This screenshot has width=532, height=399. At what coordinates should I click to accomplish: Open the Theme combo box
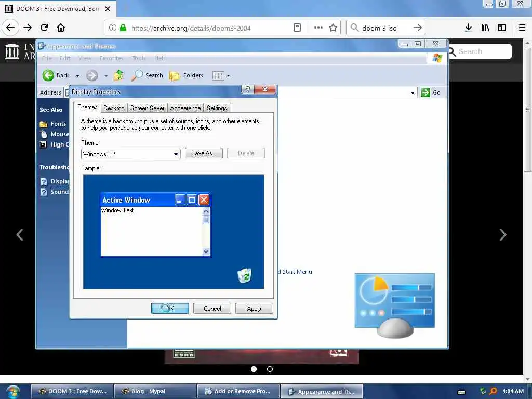tap(130, 154)
